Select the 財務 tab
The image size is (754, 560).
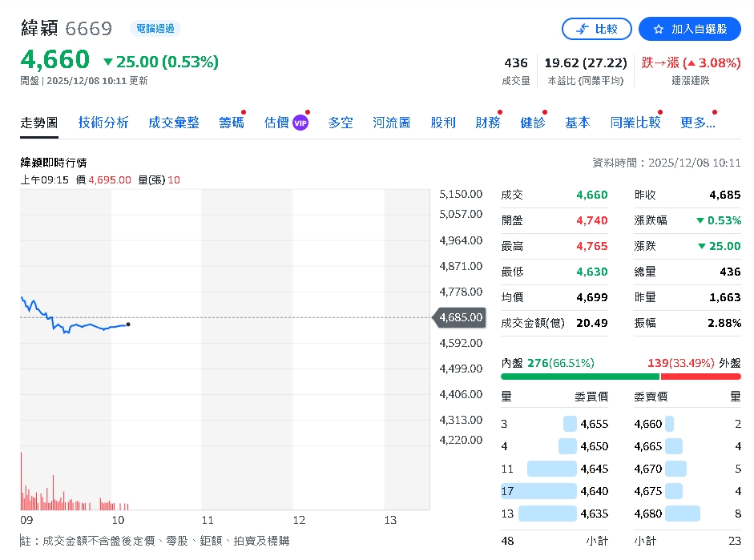488,123
